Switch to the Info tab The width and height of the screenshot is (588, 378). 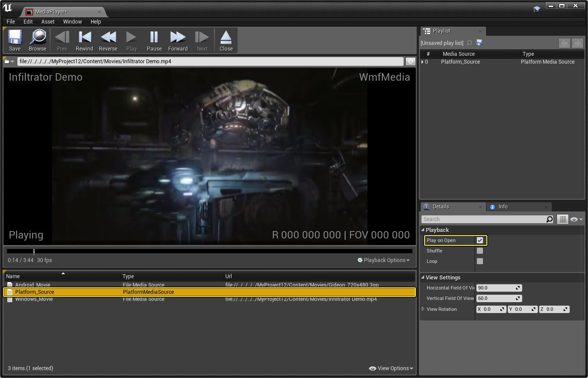pyautogui.click(x=503, y=207)
